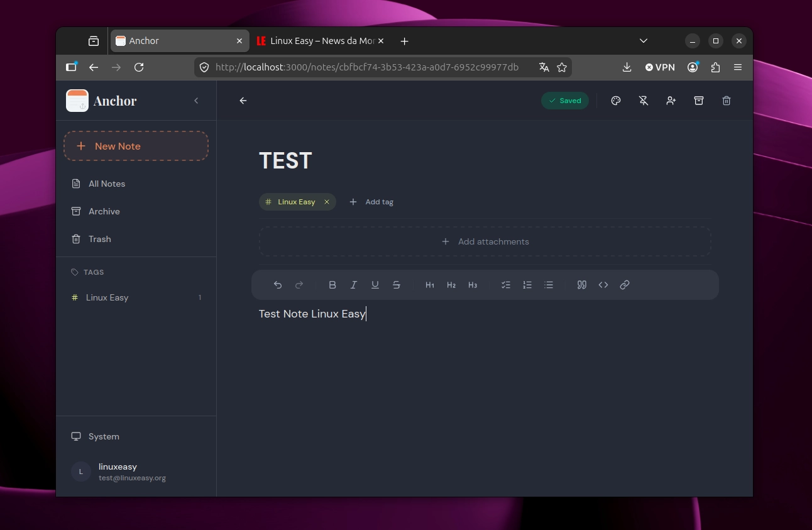Switch the System theme setting

(x=136, y=436)
